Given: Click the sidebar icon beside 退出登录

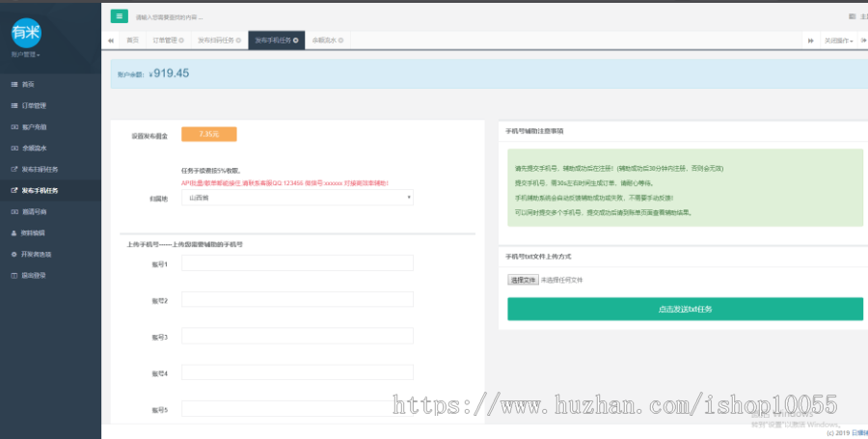Looking at the screenshot, I should pos(14,275).
